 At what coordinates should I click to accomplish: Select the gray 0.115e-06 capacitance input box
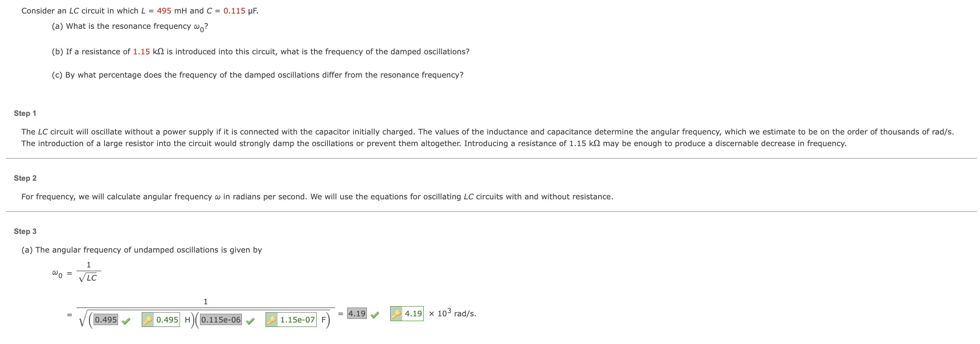[221, 319]
